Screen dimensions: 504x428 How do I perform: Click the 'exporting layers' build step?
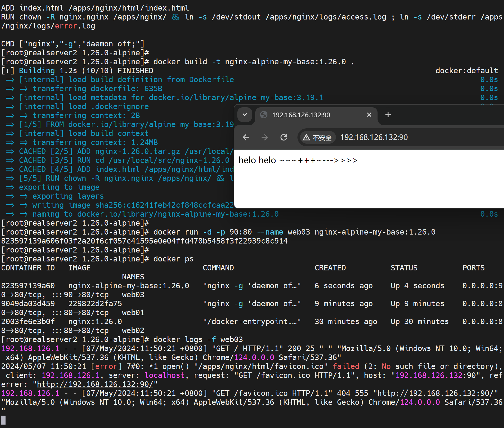point(68,196)
